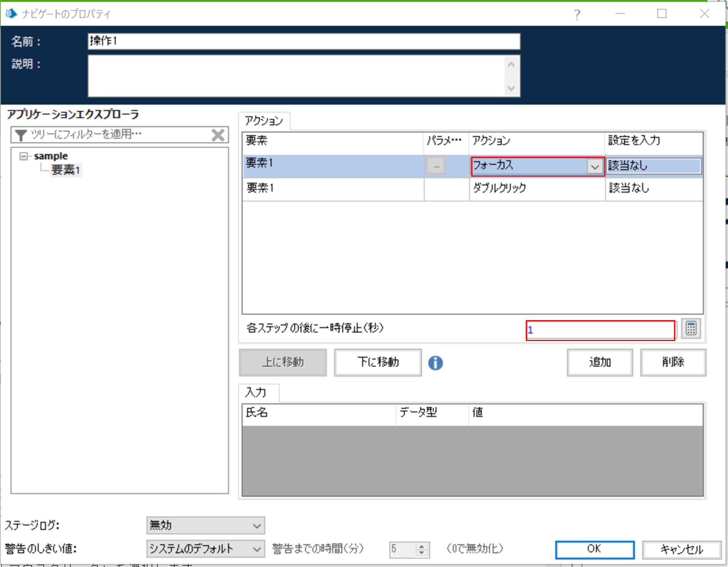728x567 pixels.
Task: Select the sample root tree item
Action: [x=51, y=156]
